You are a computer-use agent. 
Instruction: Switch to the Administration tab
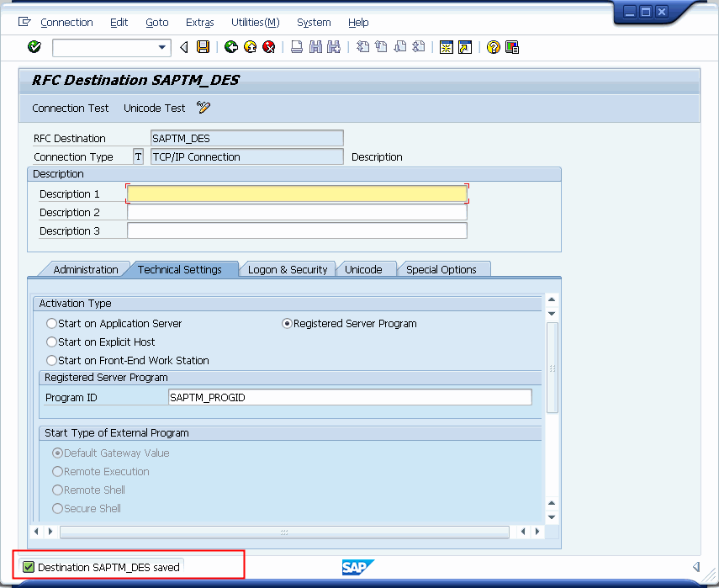pyautogui.click(x=86, y=270)
